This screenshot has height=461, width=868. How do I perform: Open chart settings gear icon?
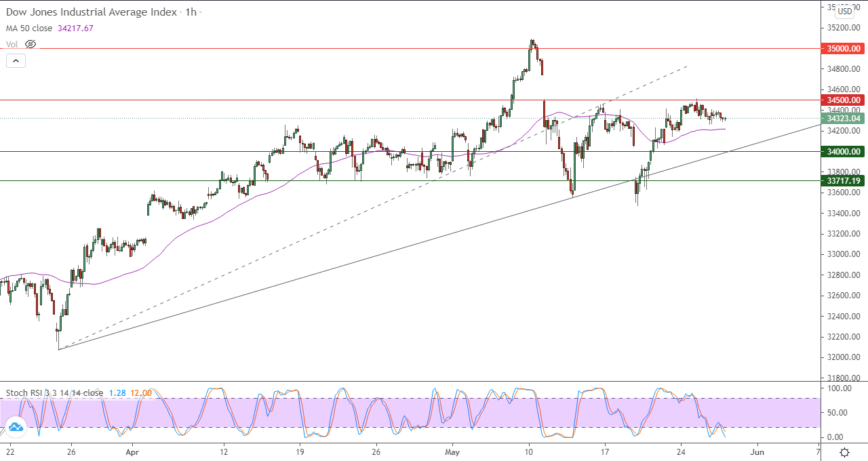pyautogui.click(x=845, y=452)
